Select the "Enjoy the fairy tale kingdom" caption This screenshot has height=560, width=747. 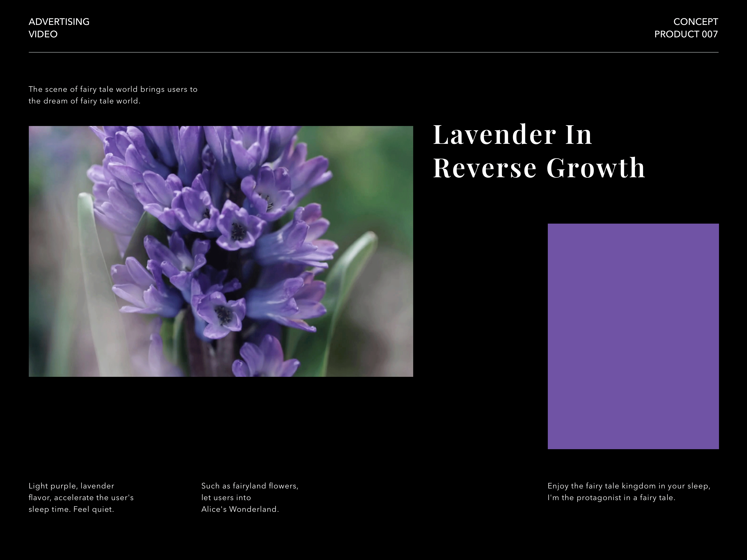coord(629,492)
